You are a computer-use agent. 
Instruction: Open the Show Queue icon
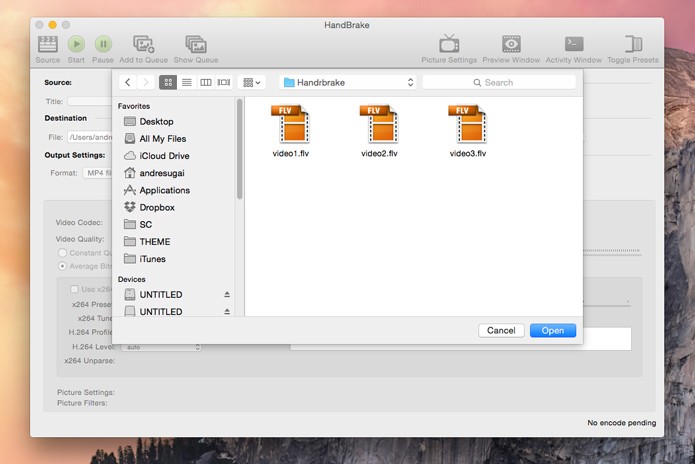(x=196, y=44)
